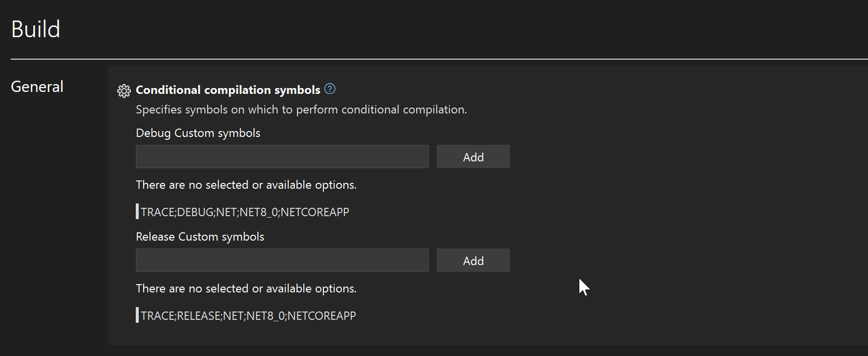
Task: Click the gear icon beside Conditional compilation symbols
Action: (x=124, y=90)
